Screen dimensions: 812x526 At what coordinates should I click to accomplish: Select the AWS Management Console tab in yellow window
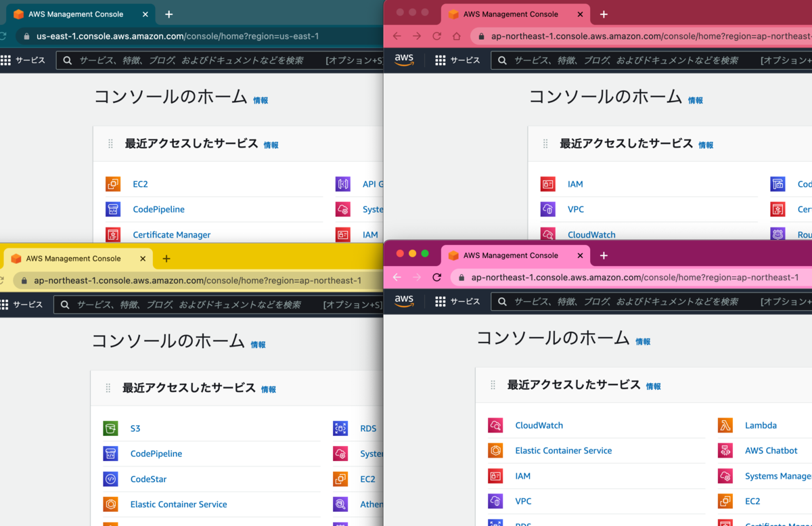tap(77, 259)
